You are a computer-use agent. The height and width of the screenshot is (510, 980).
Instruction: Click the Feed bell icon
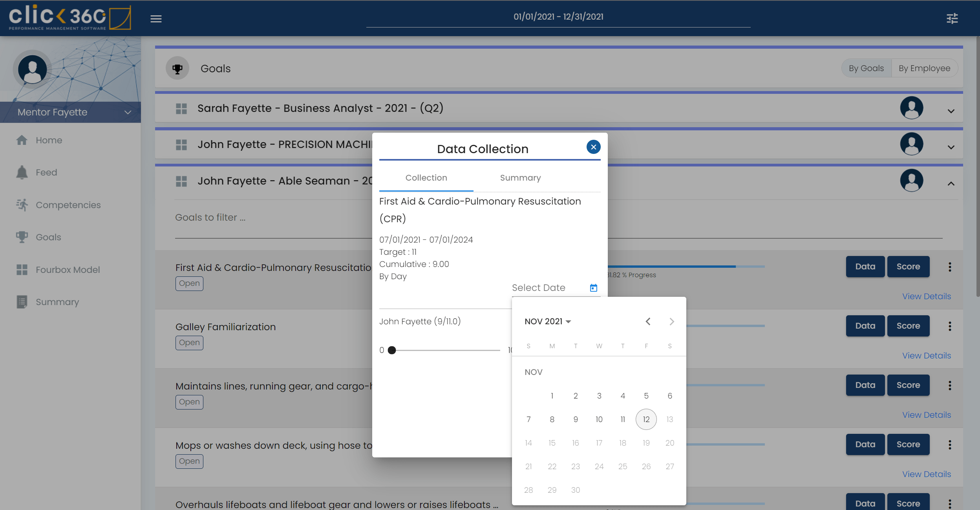click(x=22, y=172)
